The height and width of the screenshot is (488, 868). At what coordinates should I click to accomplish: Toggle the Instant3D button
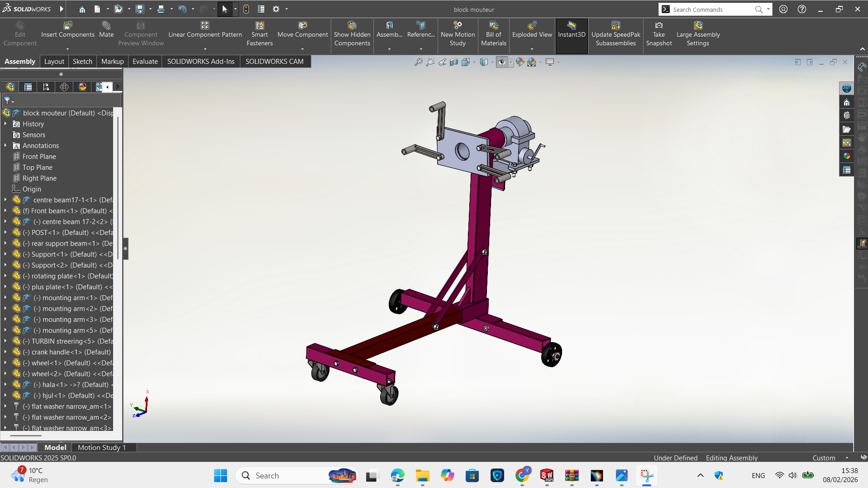point(572,30)
